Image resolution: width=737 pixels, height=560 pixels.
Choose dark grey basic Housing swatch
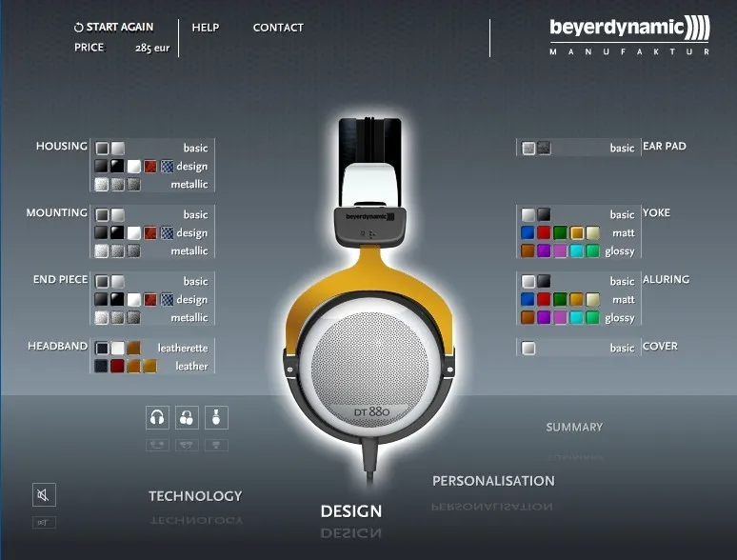[x=102, y=149]
